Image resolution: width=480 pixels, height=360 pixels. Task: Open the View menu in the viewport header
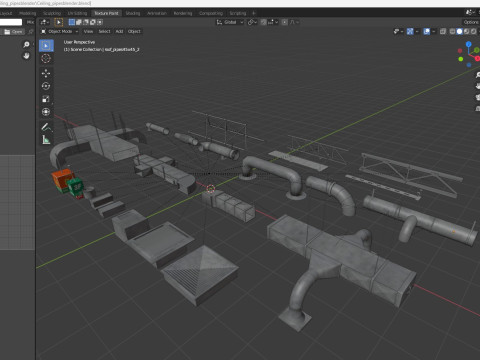tap(88, 31)
